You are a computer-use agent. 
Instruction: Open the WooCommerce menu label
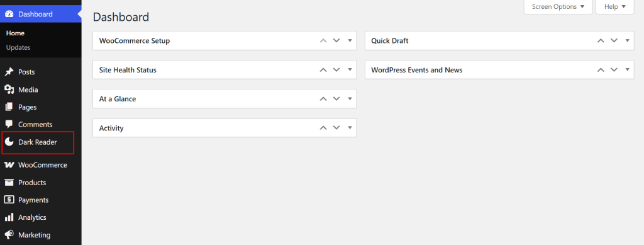[x=43, y=165]
